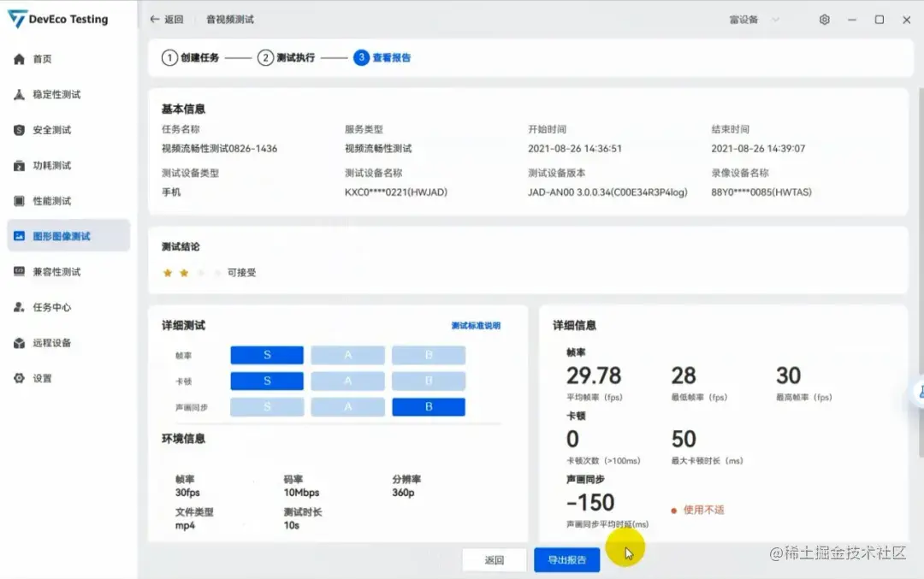Click the 导出报告 button
Screen dimensions: 924x579
pos(567,559)
